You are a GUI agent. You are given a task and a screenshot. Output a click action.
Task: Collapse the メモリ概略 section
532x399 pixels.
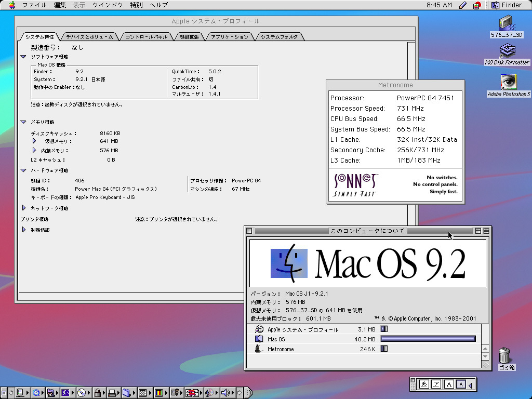point(23,122)
